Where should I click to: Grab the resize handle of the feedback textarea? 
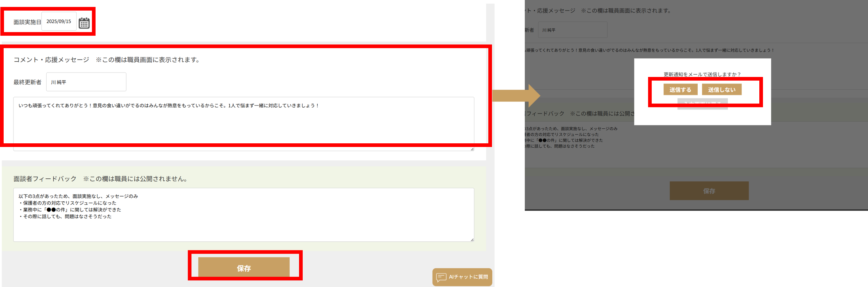(x=472, y=240)
